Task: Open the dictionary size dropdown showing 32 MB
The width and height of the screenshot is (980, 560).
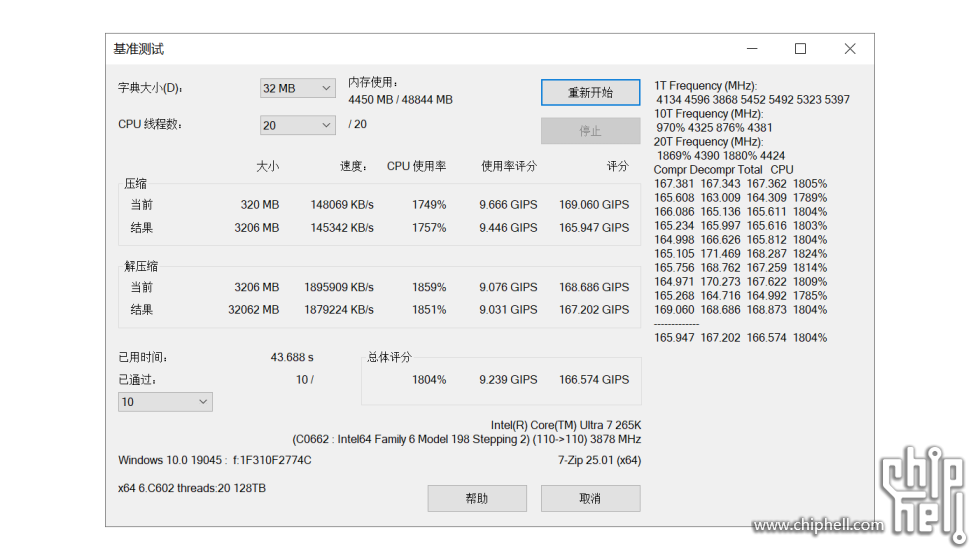Action: coord(297,88)
